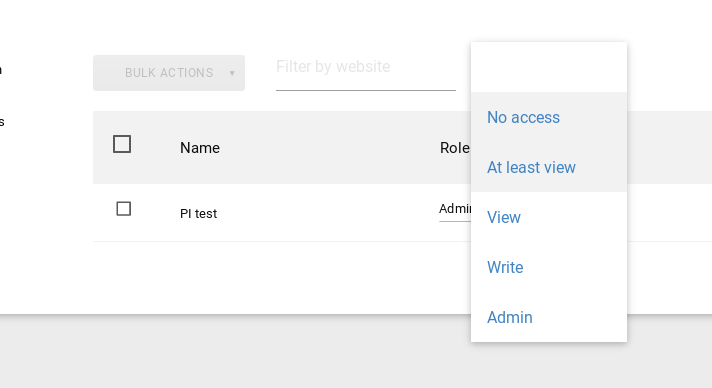Click the Name column header
This screenshot has width=712, height=388.
pyautogui.click(x=200, y=148)
